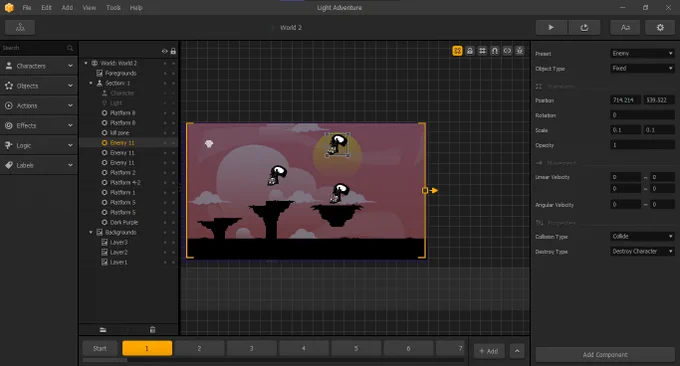Toggle the magnet snap button
Viewport: 680px width, 366px height.
point(494,51)
